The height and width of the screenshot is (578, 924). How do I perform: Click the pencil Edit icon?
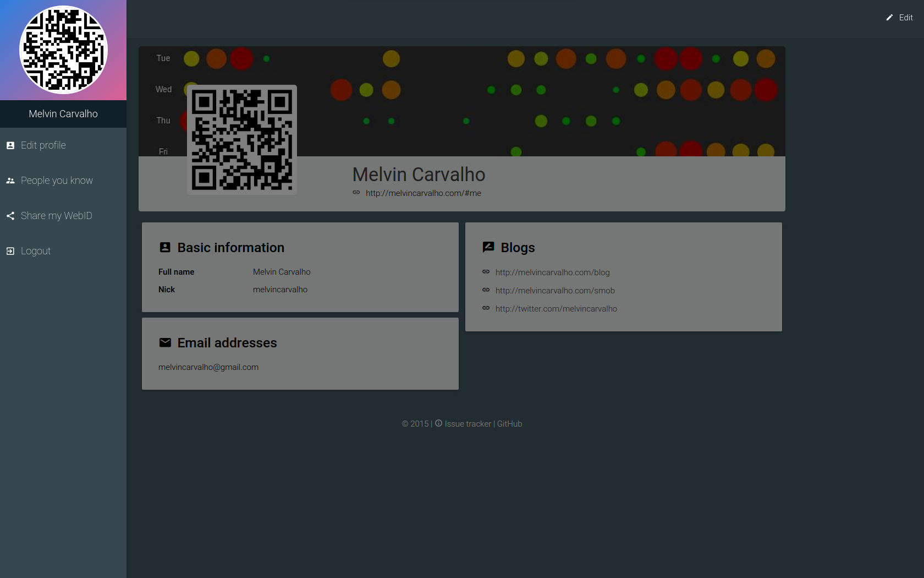coord(889,18)
